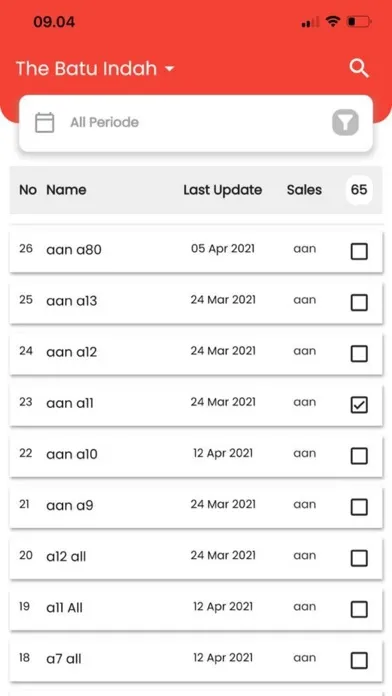Viewport: 392px width, 696px height.
Task: Open the aan a13 entry
Action: (x=196, y=301)
